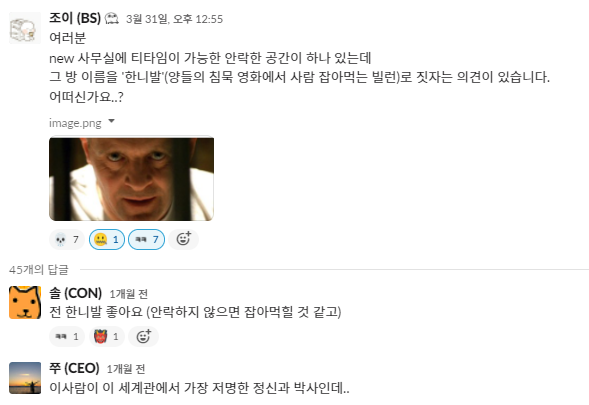Open the Hannibal image attachment
This screenshot has width=589, height=405.
coord(131,179)
